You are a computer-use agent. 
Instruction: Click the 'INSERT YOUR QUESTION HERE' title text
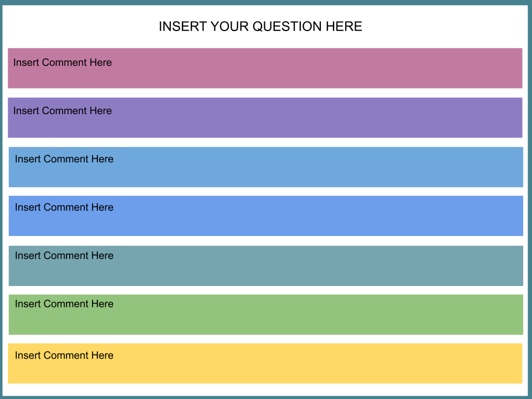point(260,26)
